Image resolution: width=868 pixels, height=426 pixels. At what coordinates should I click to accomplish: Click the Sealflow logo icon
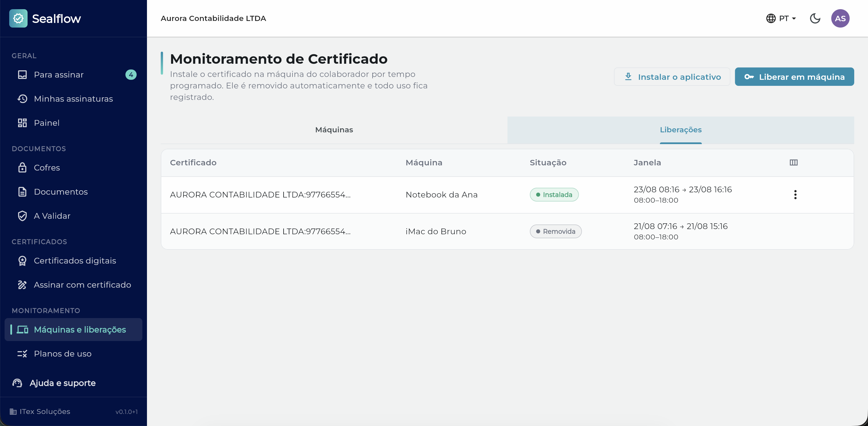[18, 18]
